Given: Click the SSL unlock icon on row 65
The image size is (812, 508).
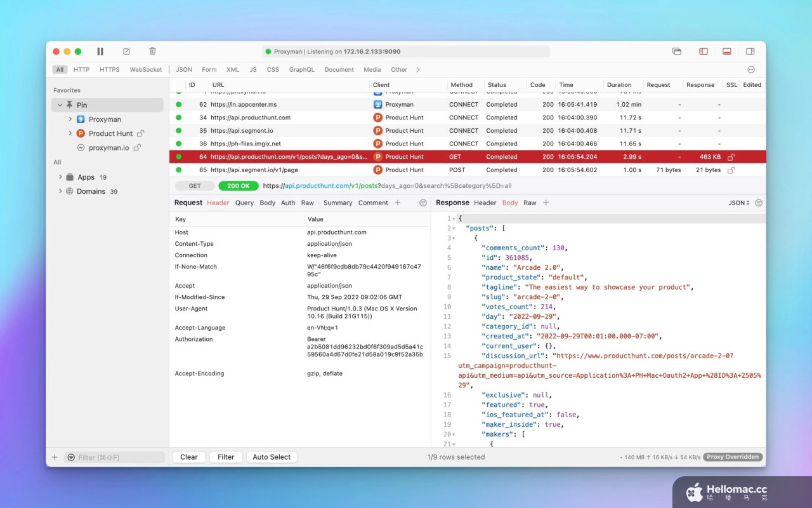Looking at the screenshot, I should point(731,170).
